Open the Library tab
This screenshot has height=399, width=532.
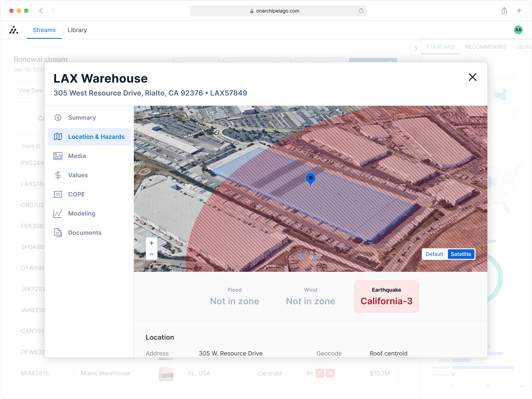[77, 30]
